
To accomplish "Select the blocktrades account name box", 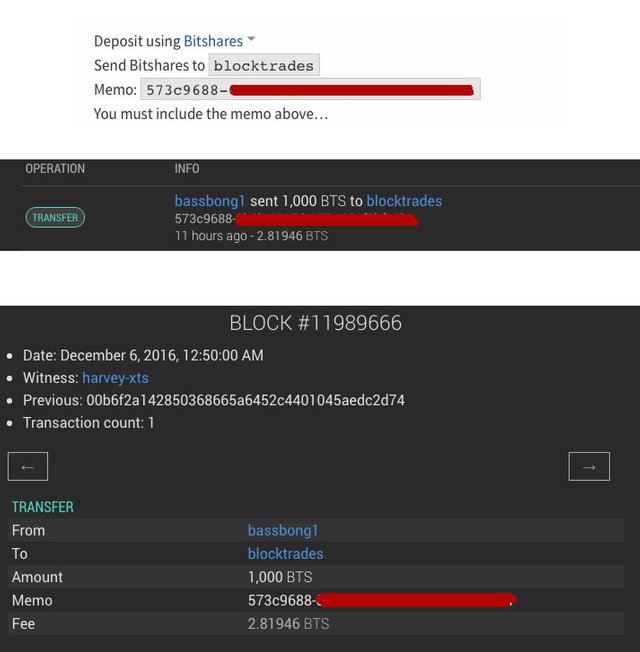I will 265,66.
